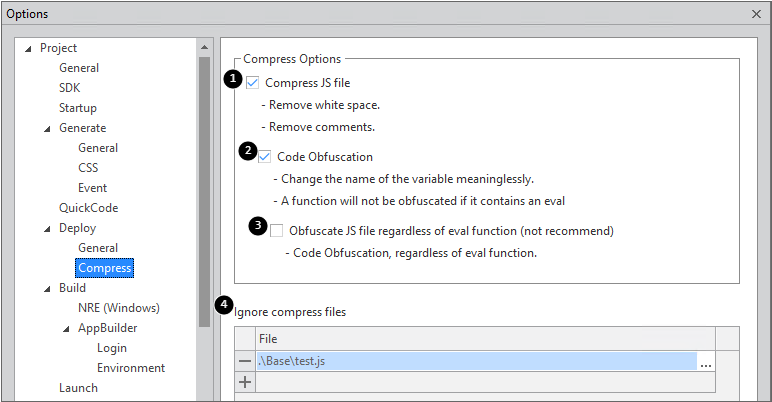Select Environment under AppBuilder
The image size is (772, 402).
tap(130, 368)
